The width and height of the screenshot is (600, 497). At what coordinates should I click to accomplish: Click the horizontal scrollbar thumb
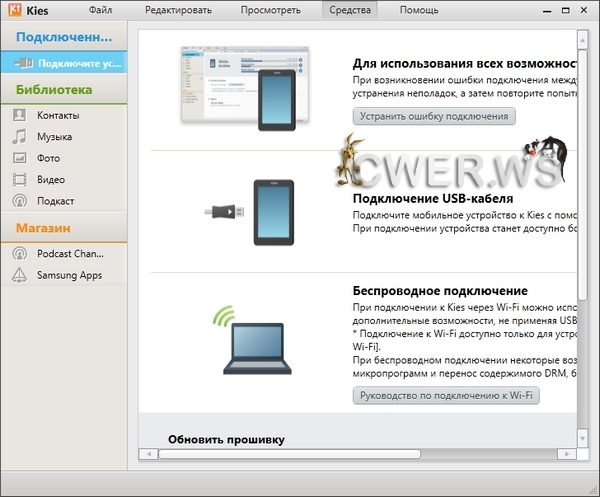pyautogui.click(x=290, y=454)
